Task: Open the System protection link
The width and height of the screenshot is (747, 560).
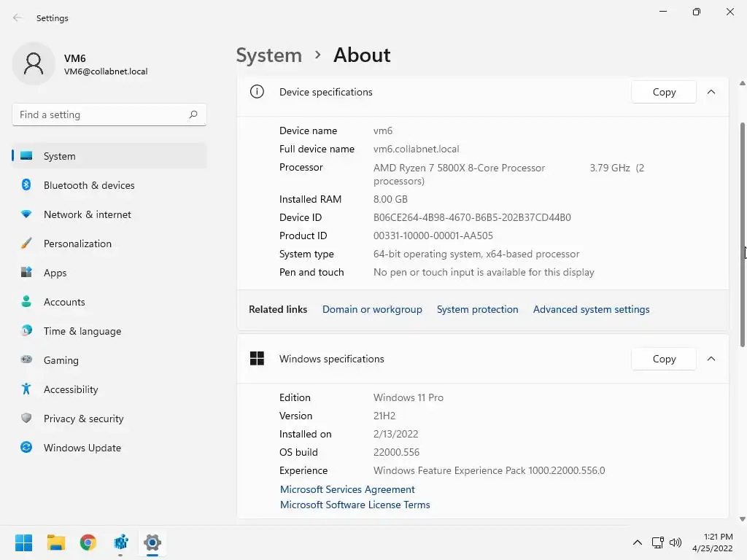Action: click(x=477, y=309)
